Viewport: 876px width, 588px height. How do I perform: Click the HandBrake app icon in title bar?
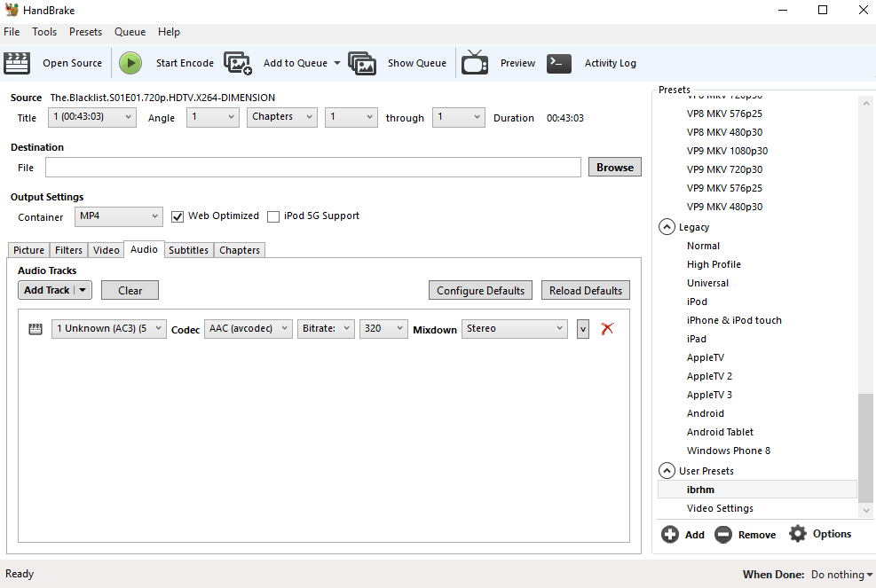click(x=12, y=10)
